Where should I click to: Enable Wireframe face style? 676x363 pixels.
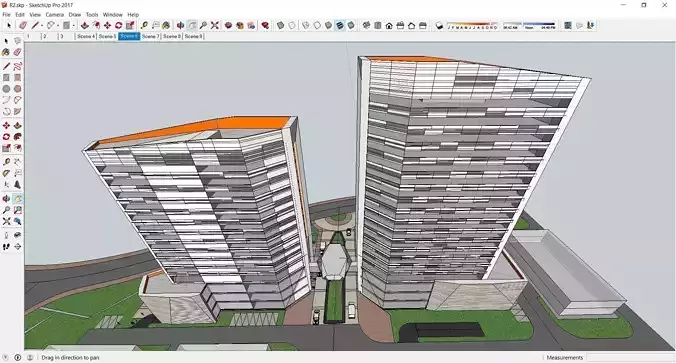306,25
